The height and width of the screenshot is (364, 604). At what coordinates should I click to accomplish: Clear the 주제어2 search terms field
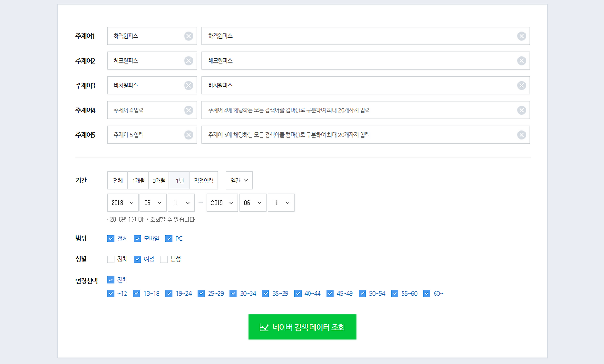click(521, 60)
